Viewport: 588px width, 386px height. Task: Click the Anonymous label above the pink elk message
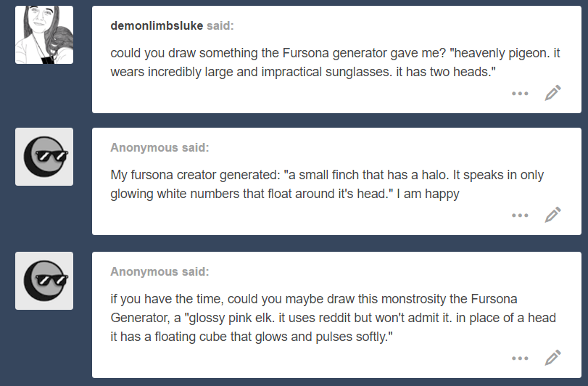pos(144,272)
